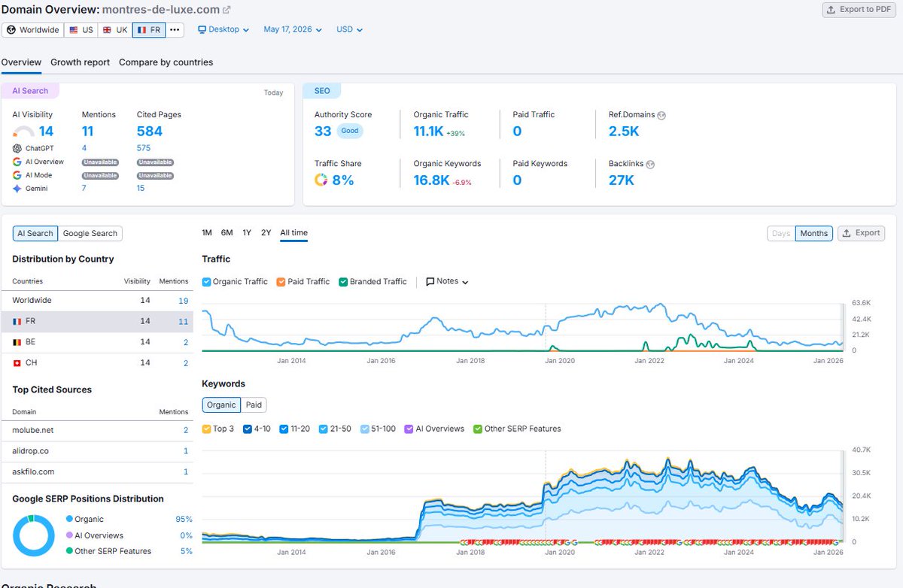This screenshot has height=588, width=903.
Task: Switch to the Overview tab
Action: (21, 62)
